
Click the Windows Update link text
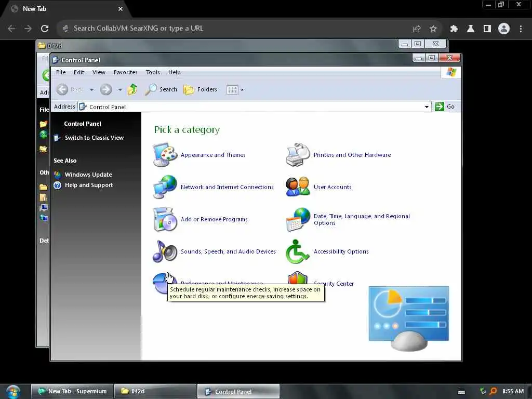(x=88, y=175)
